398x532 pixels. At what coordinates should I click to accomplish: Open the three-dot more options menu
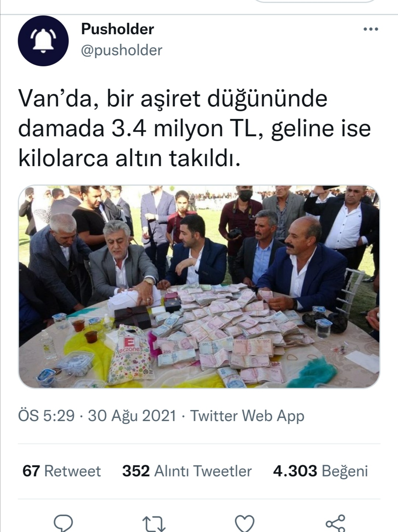[x=371, y=29]
